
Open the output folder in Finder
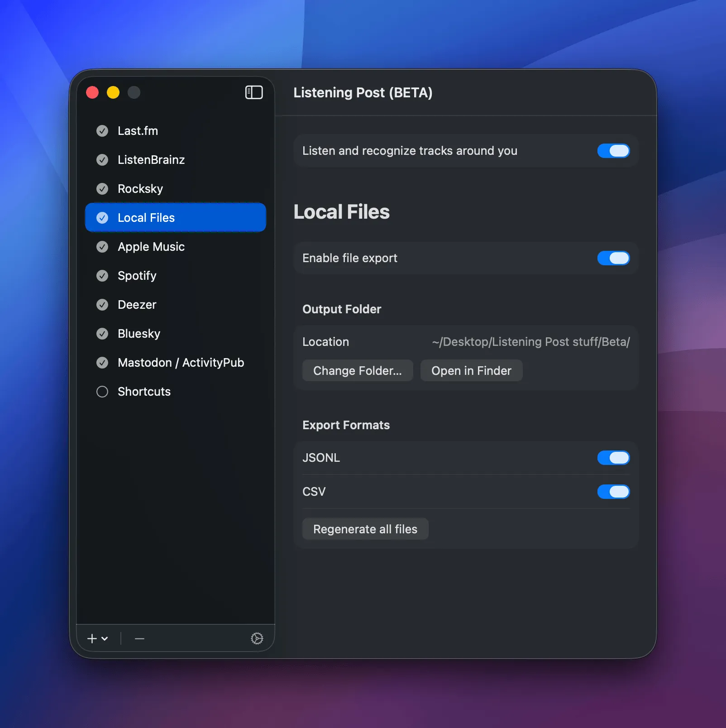pos(471,370)
